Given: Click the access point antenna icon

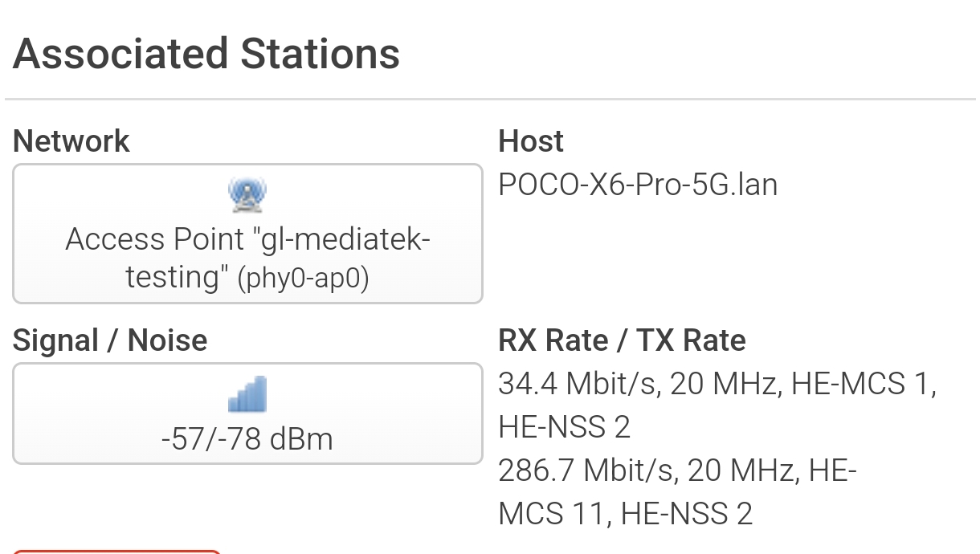Looking at the screenshot, I should 247,194.
